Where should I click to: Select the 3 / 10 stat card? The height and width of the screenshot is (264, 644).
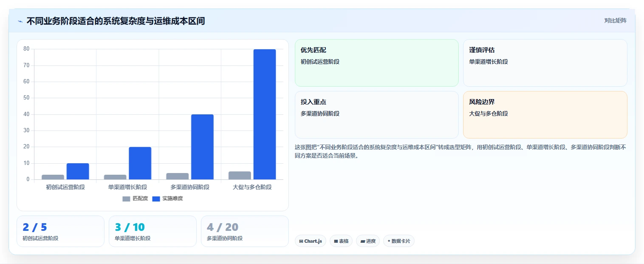point(153,231)
